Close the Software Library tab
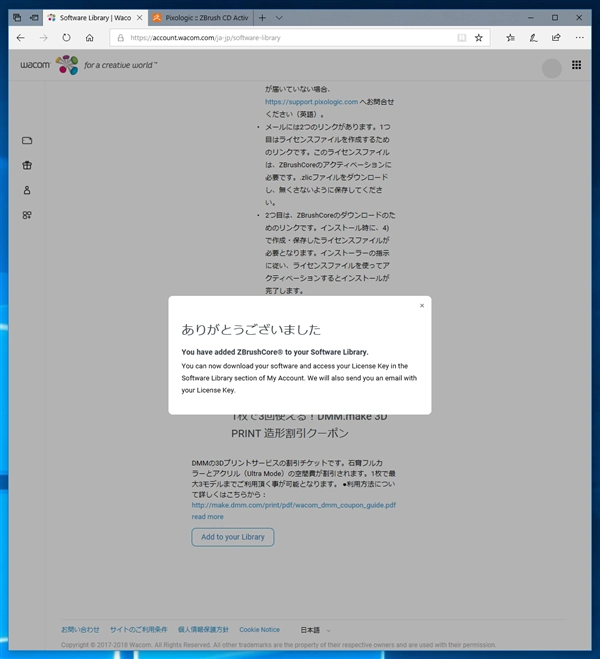This screenshot has width=600, height=659. 140,18
